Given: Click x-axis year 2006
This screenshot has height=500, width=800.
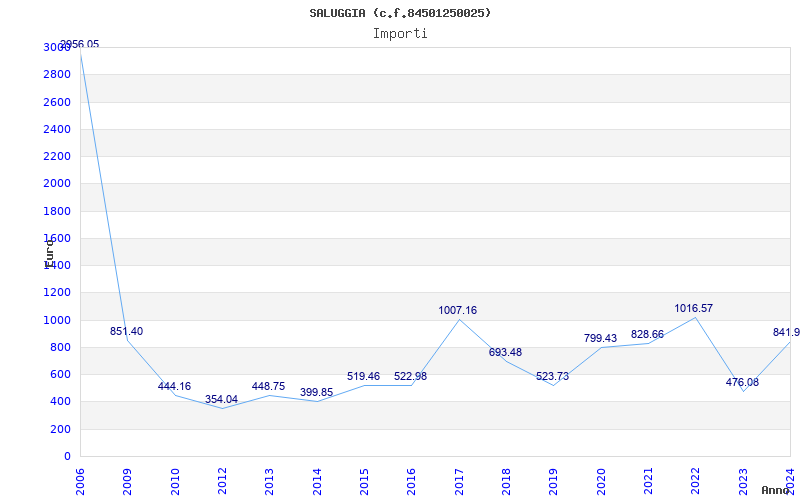Looking at the screenshot, I should coord(80,482).
